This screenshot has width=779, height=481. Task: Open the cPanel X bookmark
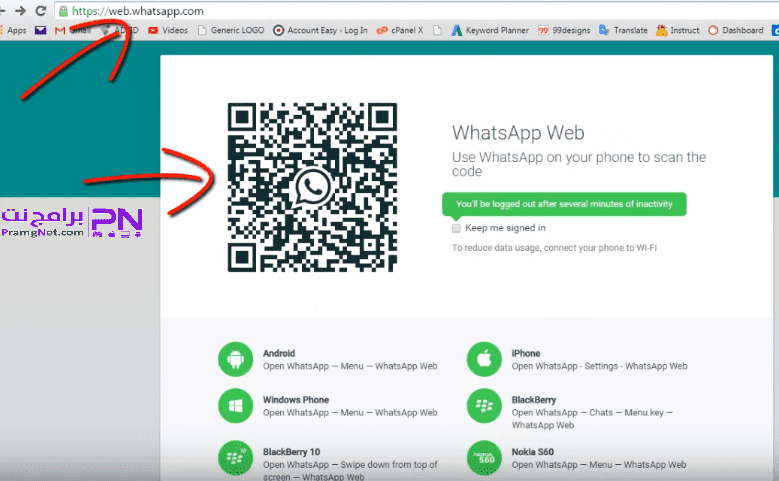(x=400, y=30)
